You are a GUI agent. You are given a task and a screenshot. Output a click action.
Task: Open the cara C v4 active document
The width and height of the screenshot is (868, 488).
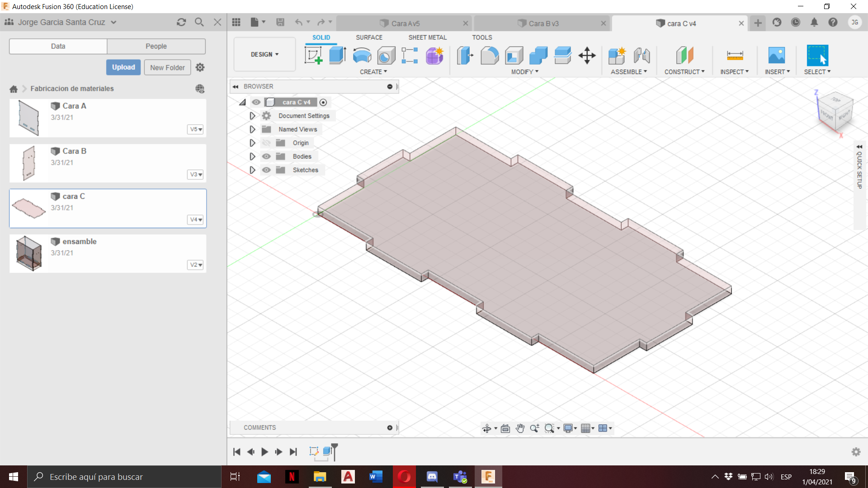tap(680, 23)
